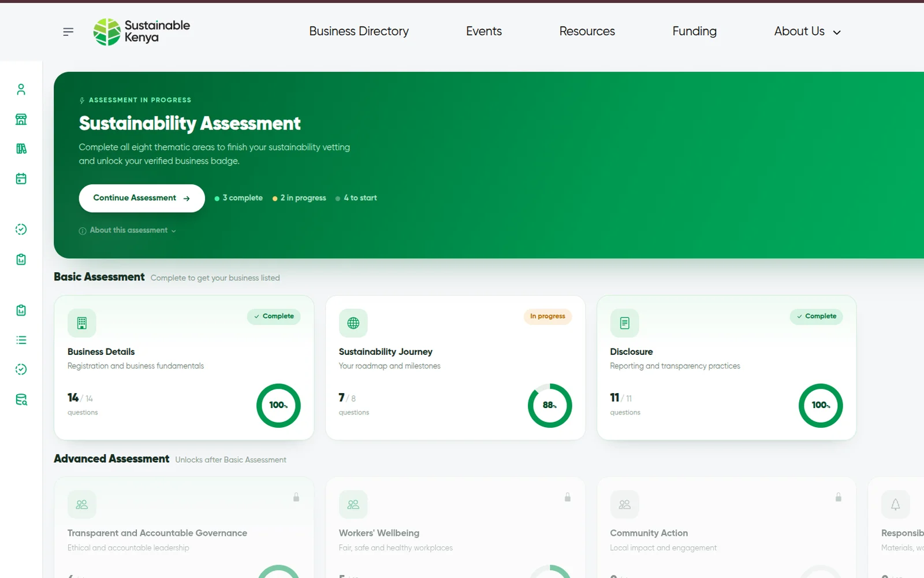This screenshot has height=578, width=924.
Task: Click 'Local impact and engagement' description
Action: click(x=663, y=547)
